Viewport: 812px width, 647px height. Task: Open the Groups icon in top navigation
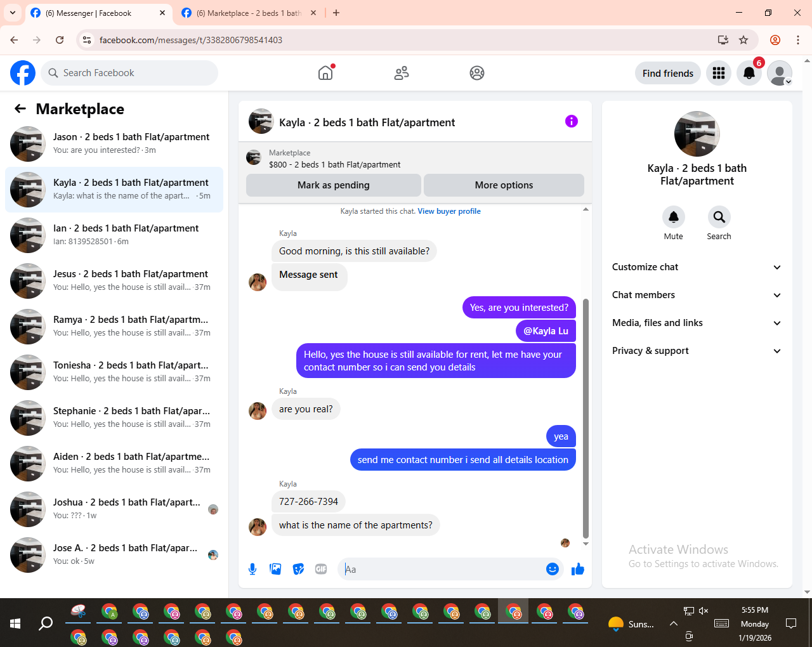(477, 73)
